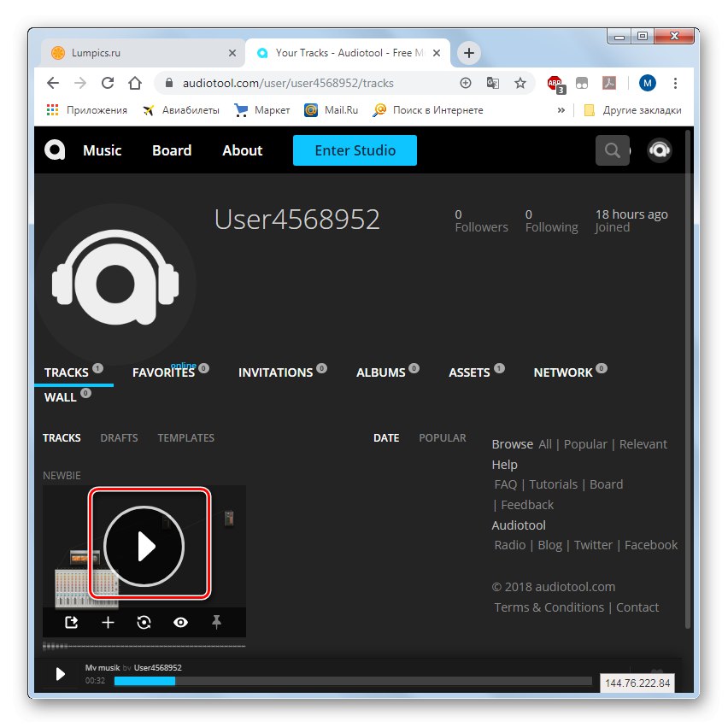Screen dimensions: 728x727
Task: Open the Chrome profile M avatar
Action: tap(647, 83)
